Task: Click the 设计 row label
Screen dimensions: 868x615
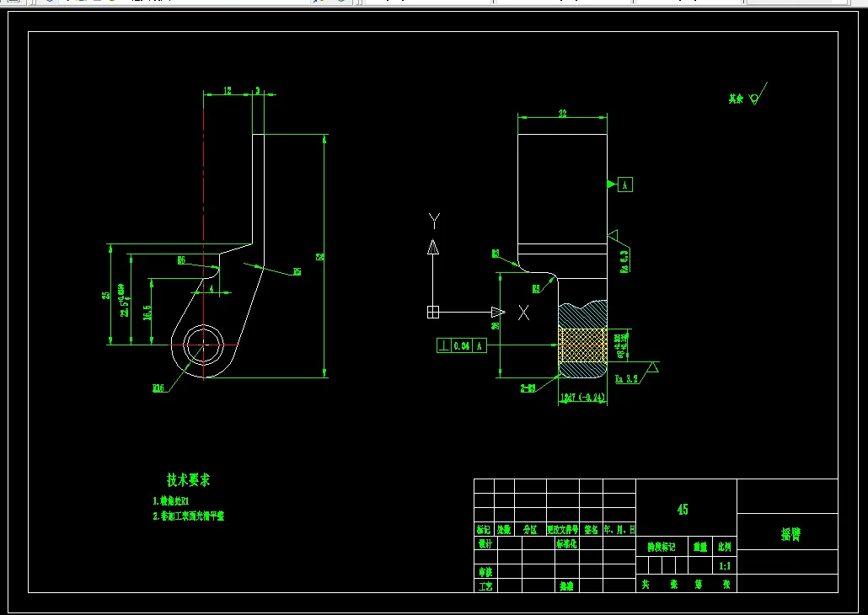Action: point(485,543)
